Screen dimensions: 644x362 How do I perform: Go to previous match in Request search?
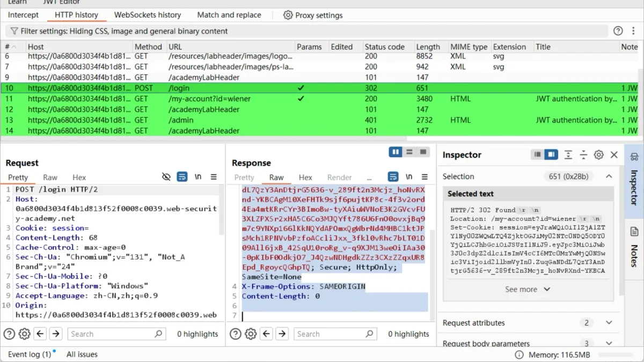pyautogui.click(x=40, y=334)
